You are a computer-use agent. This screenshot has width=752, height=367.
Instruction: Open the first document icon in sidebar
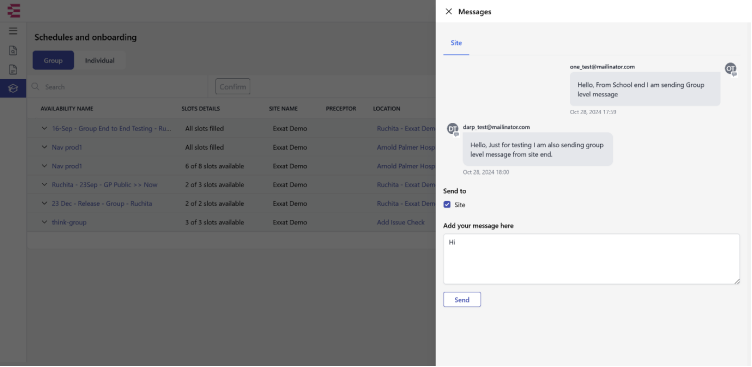tap(13, 50)
